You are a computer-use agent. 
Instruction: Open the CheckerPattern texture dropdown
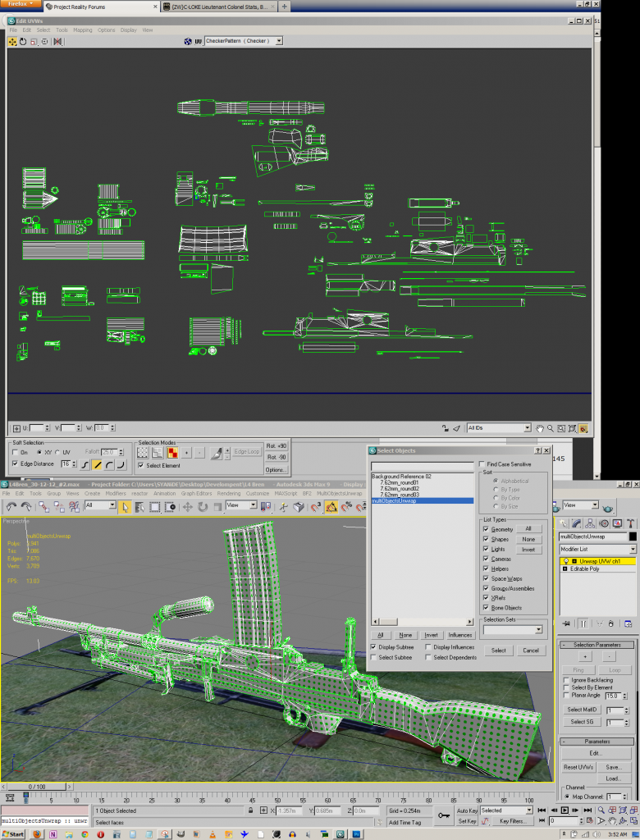278,40
